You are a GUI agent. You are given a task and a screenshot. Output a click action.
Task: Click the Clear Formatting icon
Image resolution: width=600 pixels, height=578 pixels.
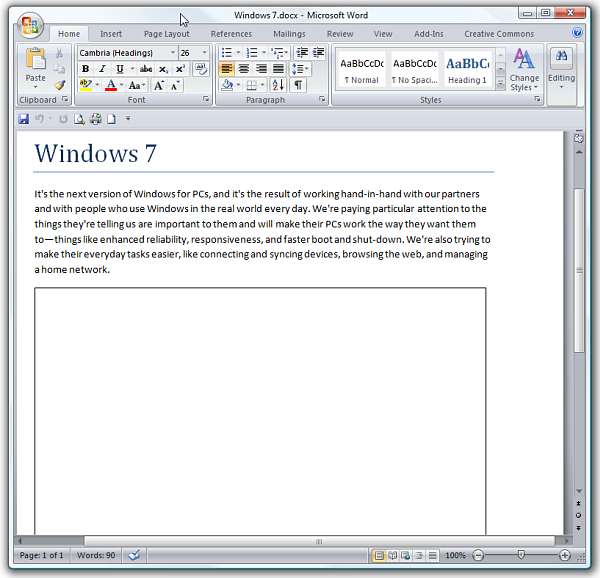[201, 69]
